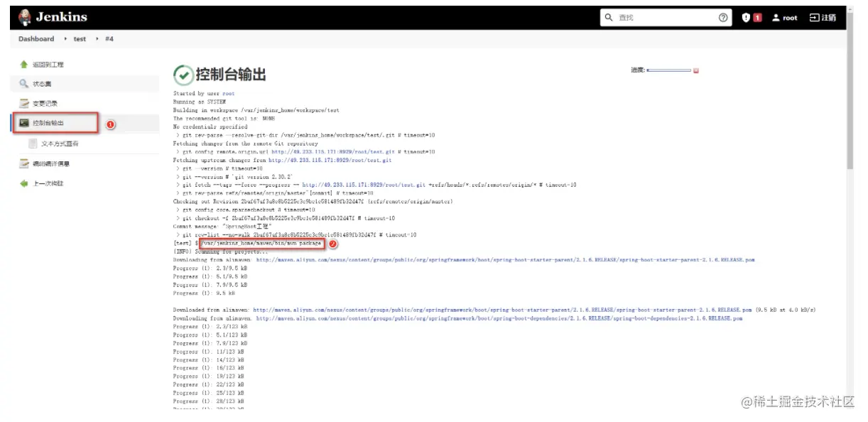Click the 'Checking out Revision' line
This screenshot has width=868, height=422.
click(314, 202)
